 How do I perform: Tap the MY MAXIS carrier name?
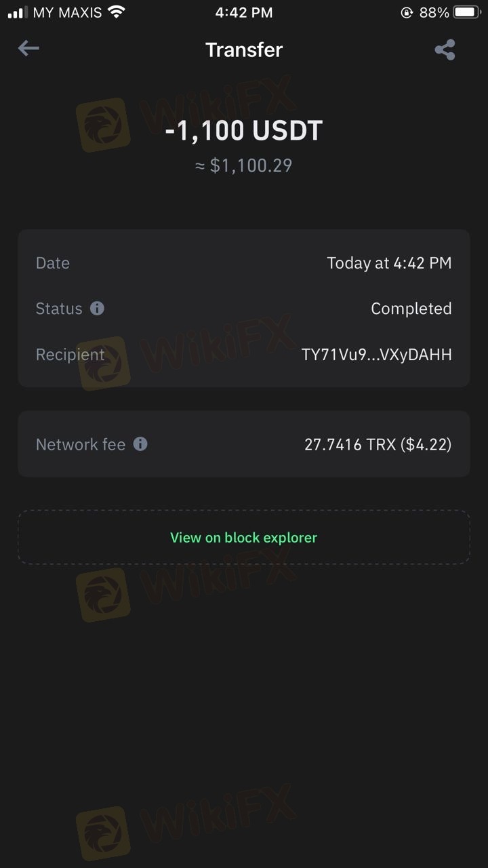[67, 12]
